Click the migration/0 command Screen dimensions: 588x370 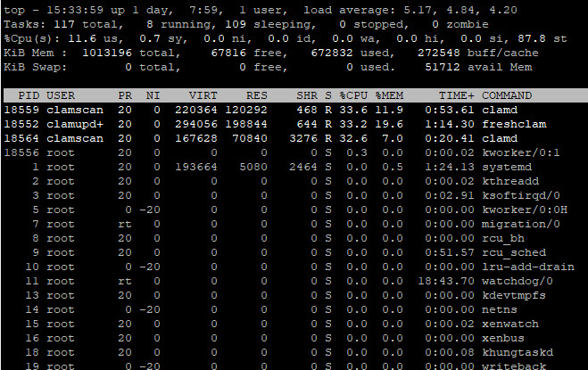click(x=521, y=224)
